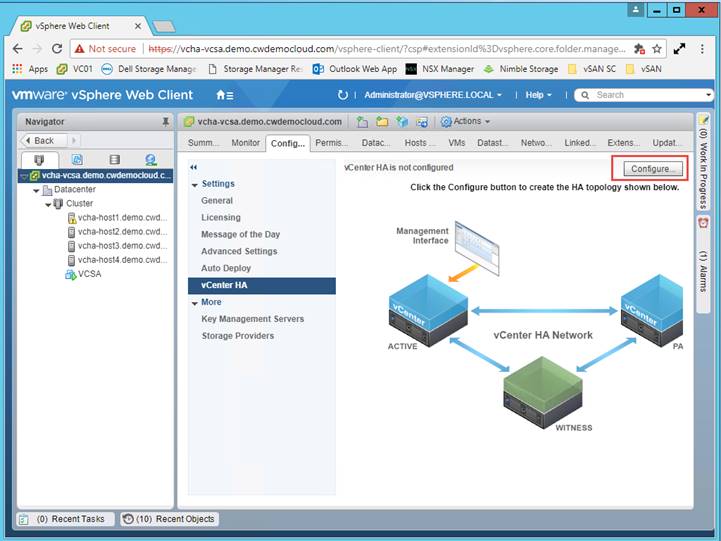The height and width of the screenshot is (541, 721).
Task: Switch to the Datastores tab
Action: tap(492, 143)
